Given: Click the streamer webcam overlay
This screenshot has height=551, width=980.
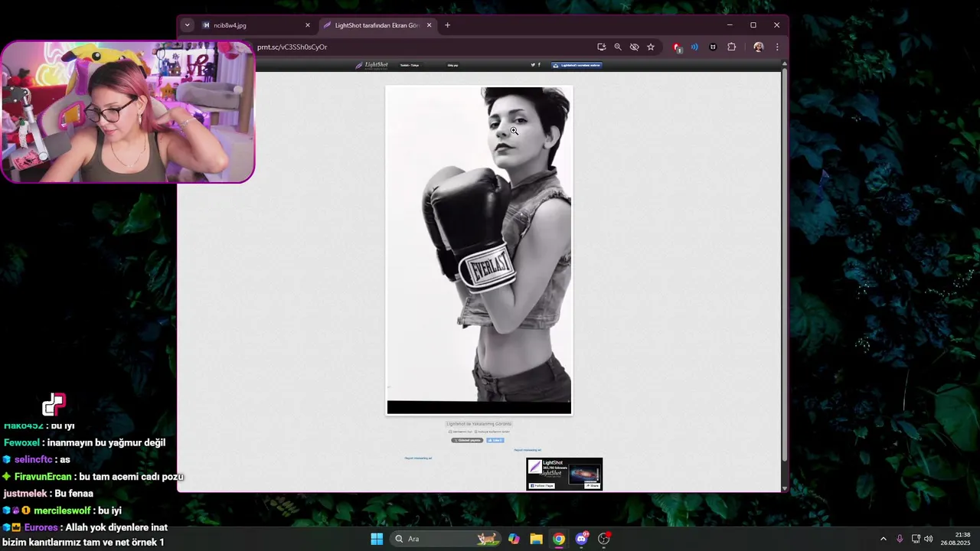Looking at the screenshot, I should click(x=127, y=112).
